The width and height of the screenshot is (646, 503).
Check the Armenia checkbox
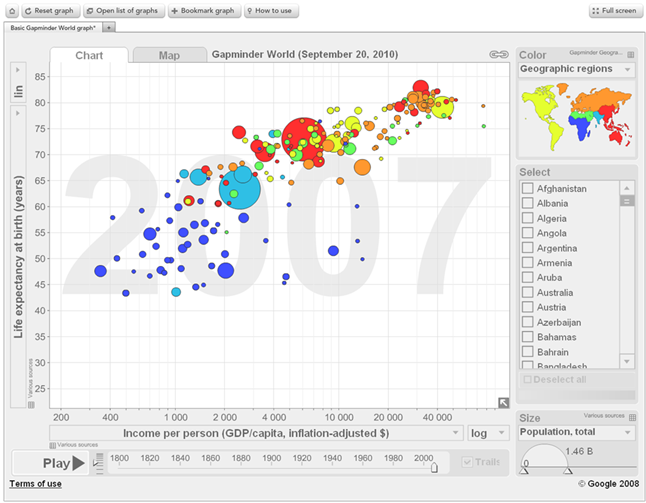(527, 262)
